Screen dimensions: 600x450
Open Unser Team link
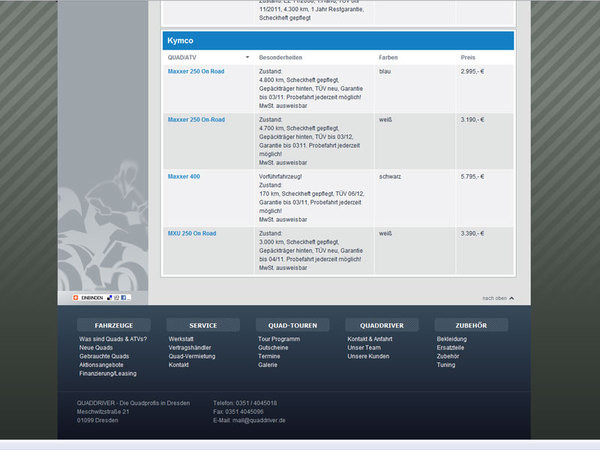pos(364,347)
